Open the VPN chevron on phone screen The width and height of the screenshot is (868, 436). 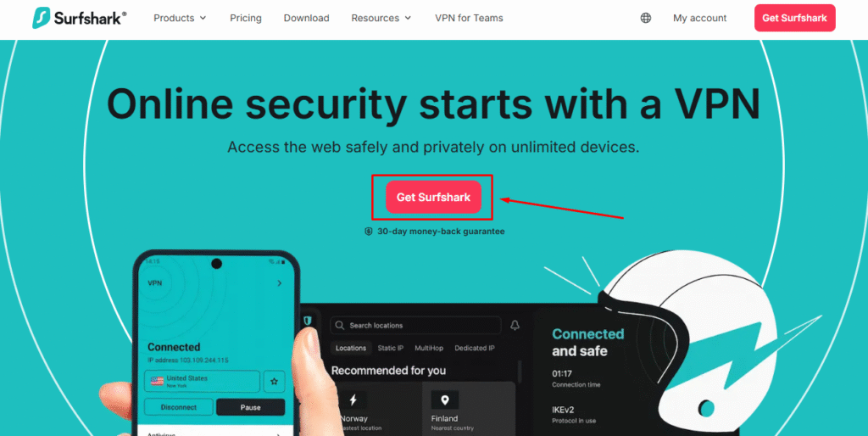[x=280, y=283]
